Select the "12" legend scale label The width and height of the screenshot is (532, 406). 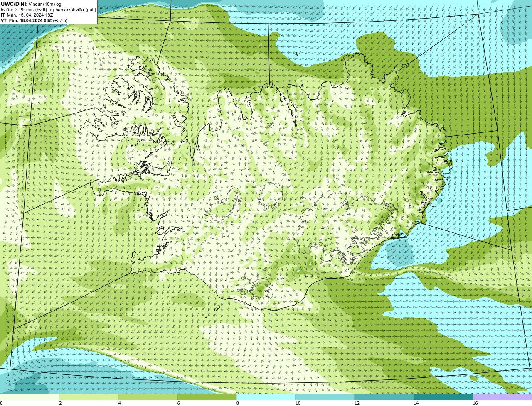click(x=357, y=403)
